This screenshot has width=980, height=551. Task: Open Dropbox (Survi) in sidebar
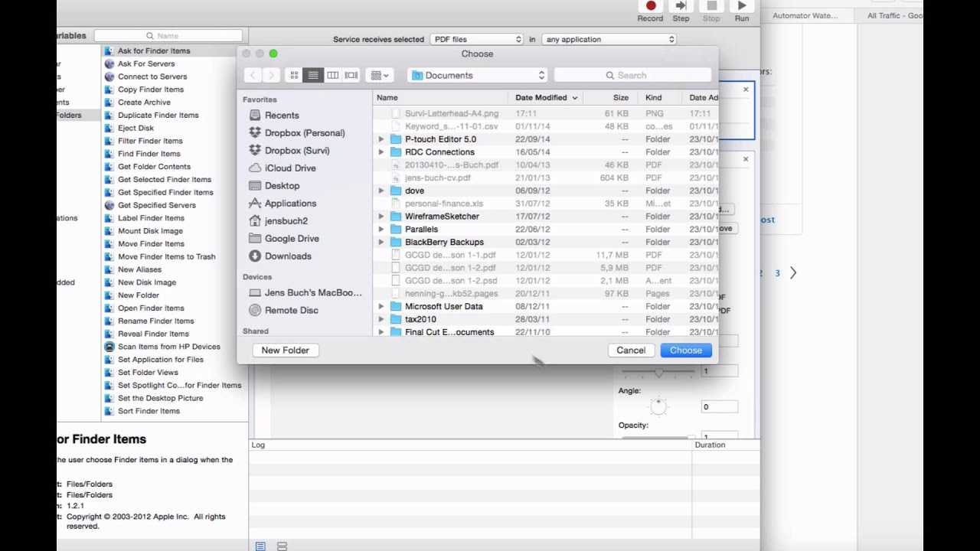289,151
